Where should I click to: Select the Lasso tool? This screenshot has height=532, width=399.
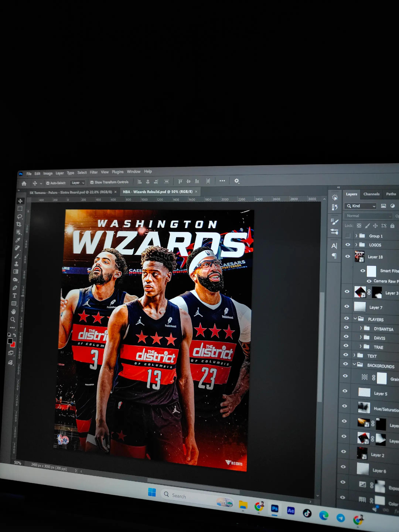click(19, 216)
